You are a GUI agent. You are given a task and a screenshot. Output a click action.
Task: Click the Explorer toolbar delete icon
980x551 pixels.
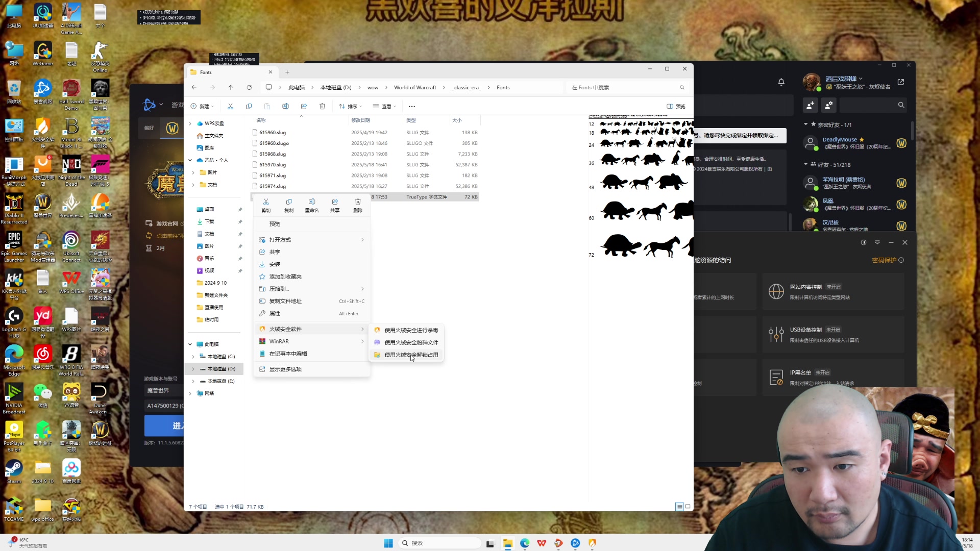(322, 106)
